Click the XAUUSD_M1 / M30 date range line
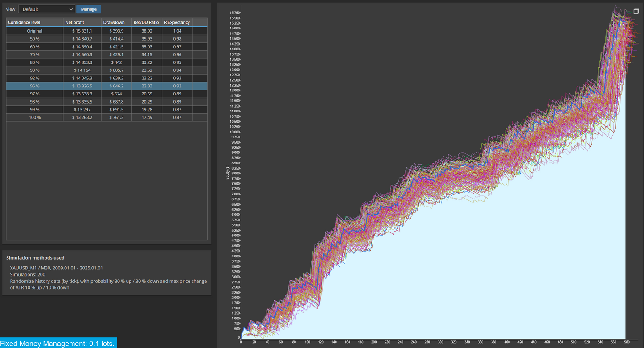 pyautogui.click(x=56, y=268)
